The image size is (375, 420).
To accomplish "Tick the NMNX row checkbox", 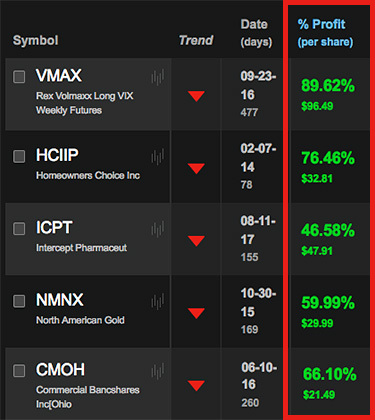I will 19,301.
